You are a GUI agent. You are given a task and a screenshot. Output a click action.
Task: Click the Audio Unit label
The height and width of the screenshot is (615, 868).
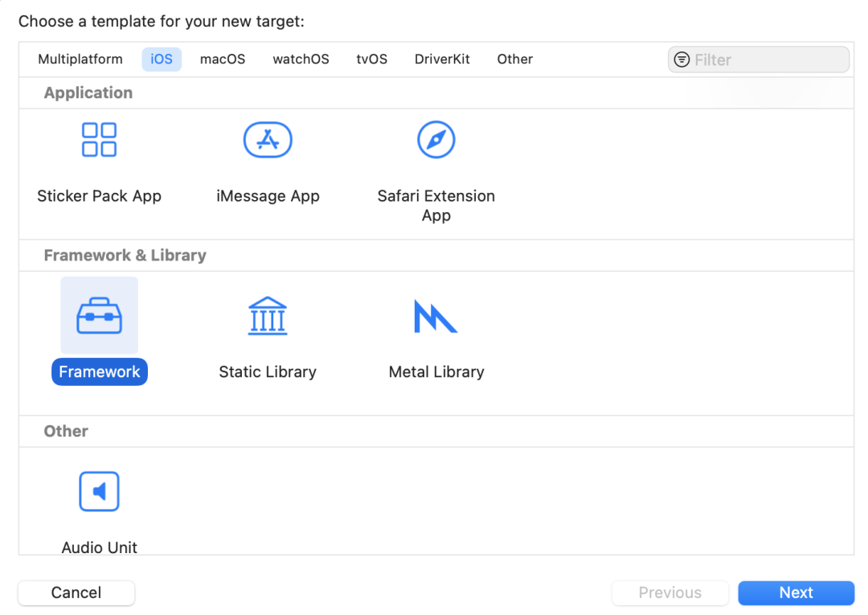(99, 547)
